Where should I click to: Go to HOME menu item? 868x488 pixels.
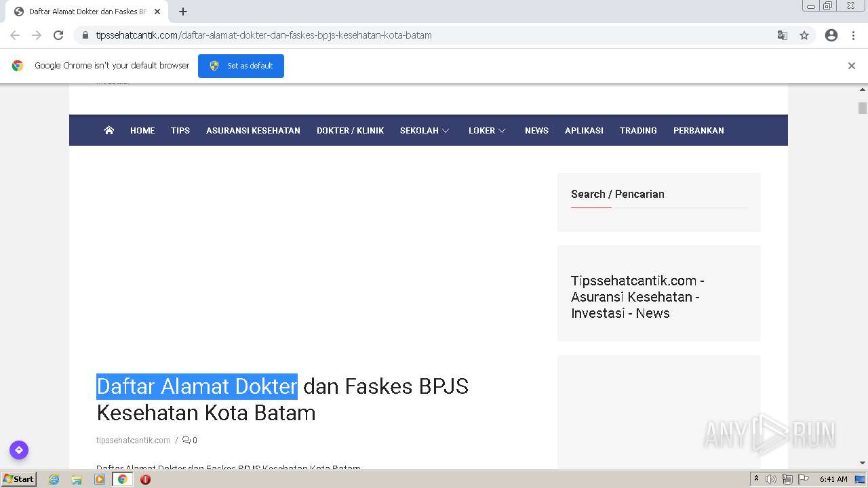click(142, 130)
